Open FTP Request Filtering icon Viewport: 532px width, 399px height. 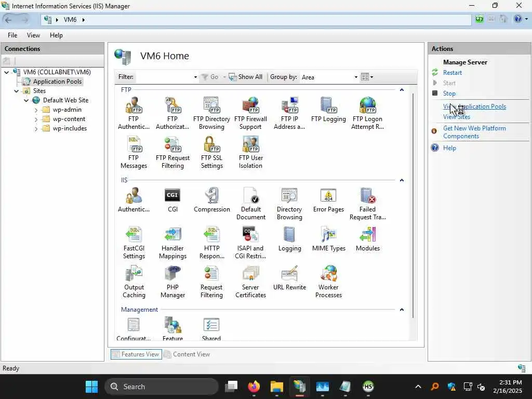172,152
